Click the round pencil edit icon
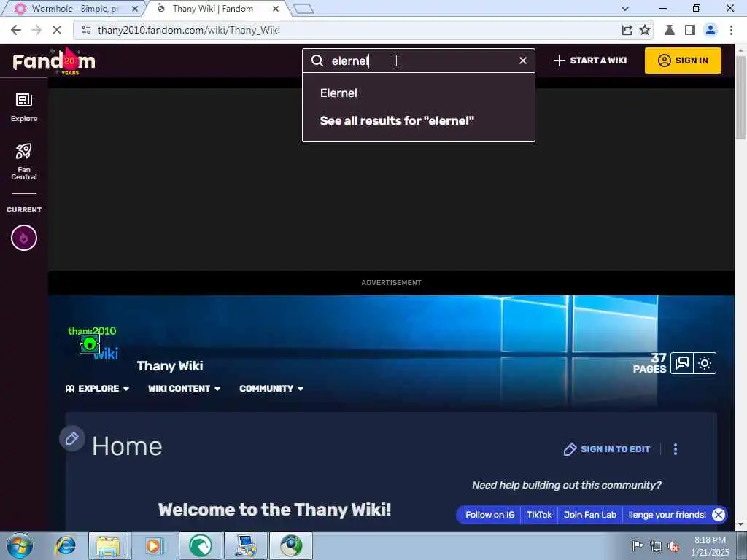Image resolution: width=747 pixels, height=560 pixels. (72, 438)
